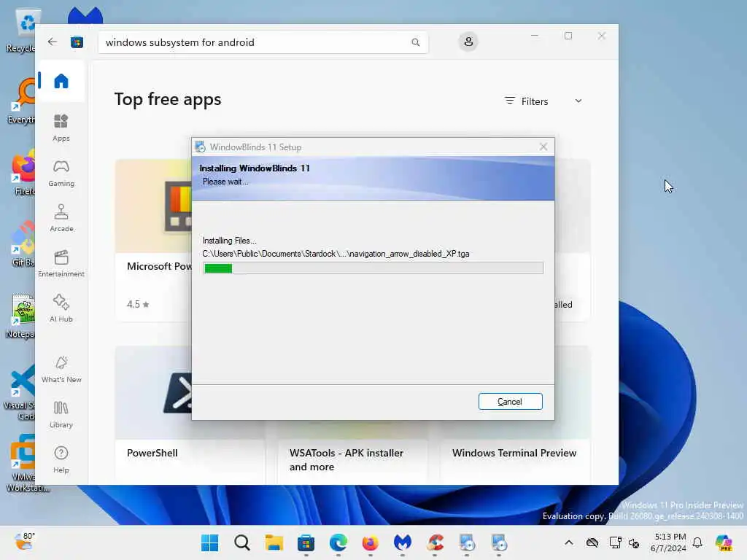Viewport: 747px width, 560px height.
Task: Select the Home sidebar icon
Action: [x=61, y=81]
